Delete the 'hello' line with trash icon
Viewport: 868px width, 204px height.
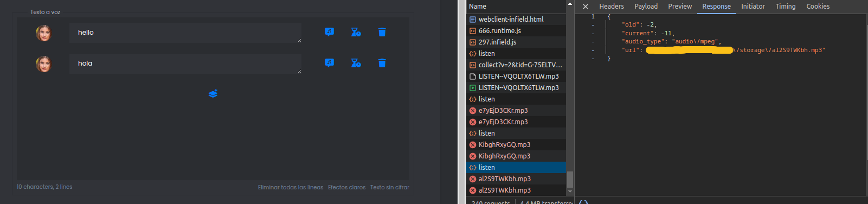[x=382, y=32]
